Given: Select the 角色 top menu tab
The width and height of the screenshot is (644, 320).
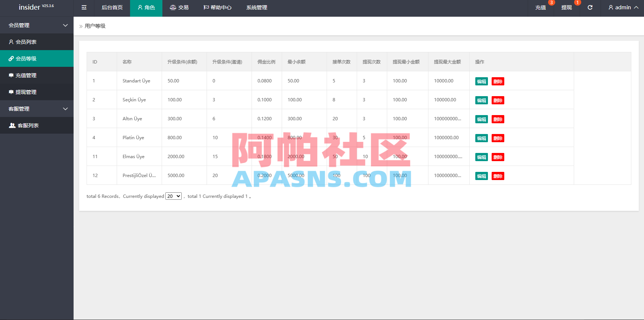Looking at the screenshot, I should coord(146,7).
